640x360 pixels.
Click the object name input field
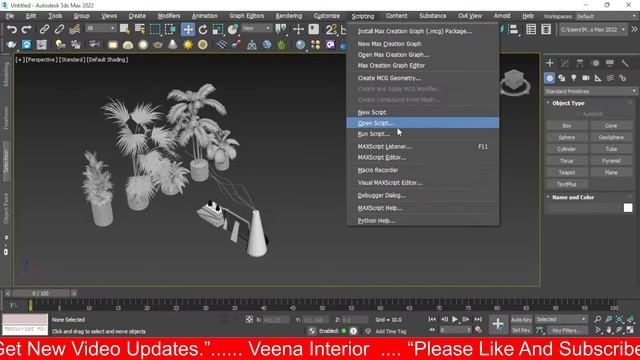[x=584, y=208]
